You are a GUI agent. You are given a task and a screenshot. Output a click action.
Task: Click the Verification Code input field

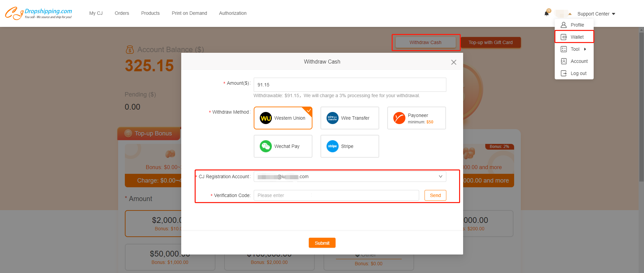pos(336,195)
